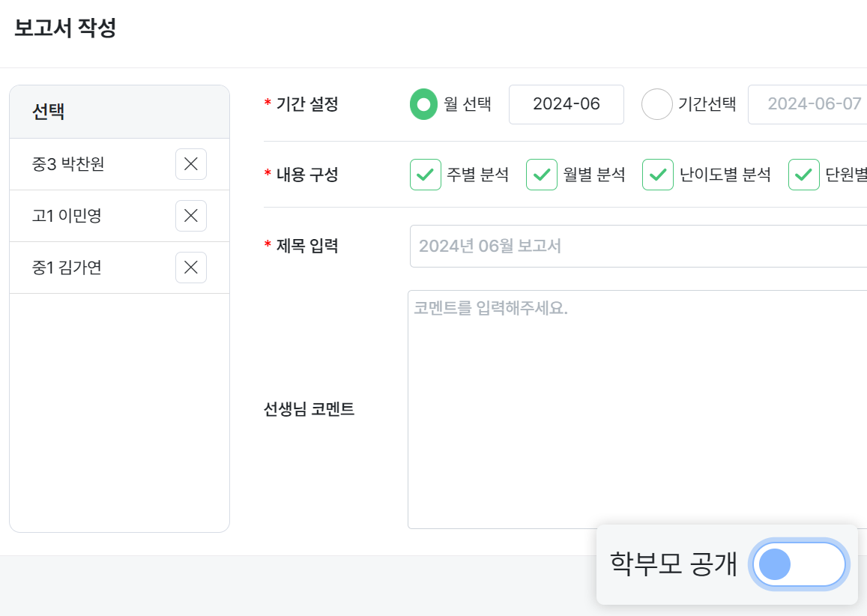Uncheck the 주별 분석 checkbox

pyautogui.click(x=425, y=175)
